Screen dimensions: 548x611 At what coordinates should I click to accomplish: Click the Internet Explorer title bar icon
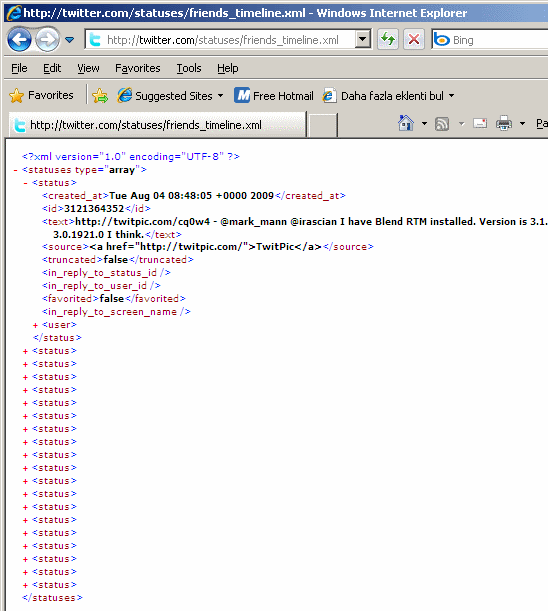(14, 13)
